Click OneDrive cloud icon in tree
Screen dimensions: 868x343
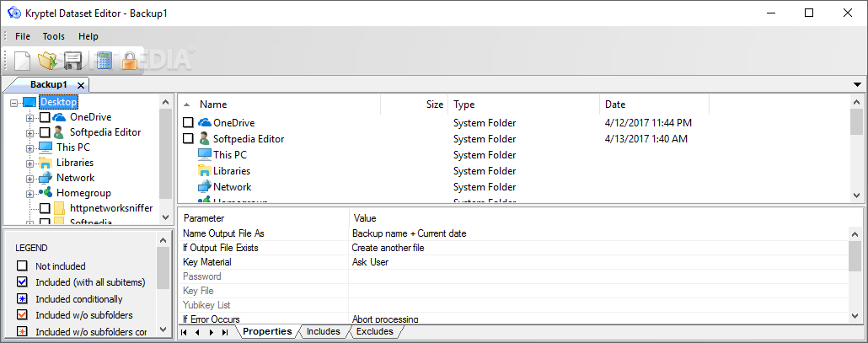coord(59,117)
